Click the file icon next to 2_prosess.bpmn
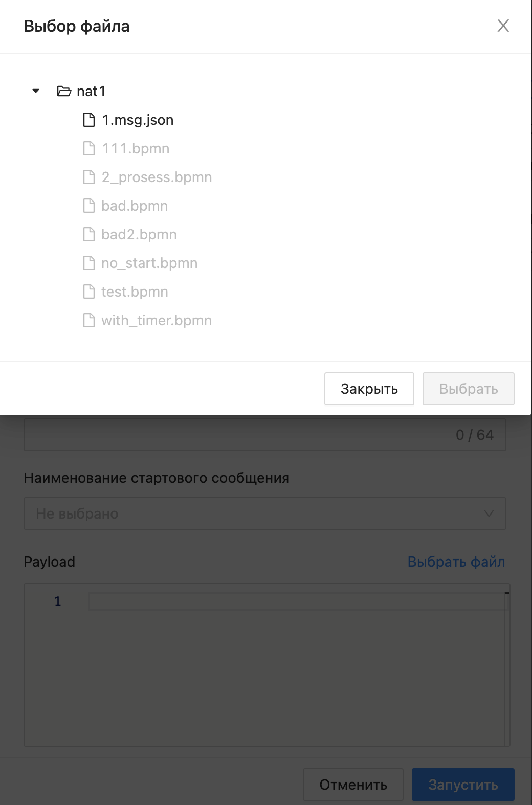 point(89,177)
